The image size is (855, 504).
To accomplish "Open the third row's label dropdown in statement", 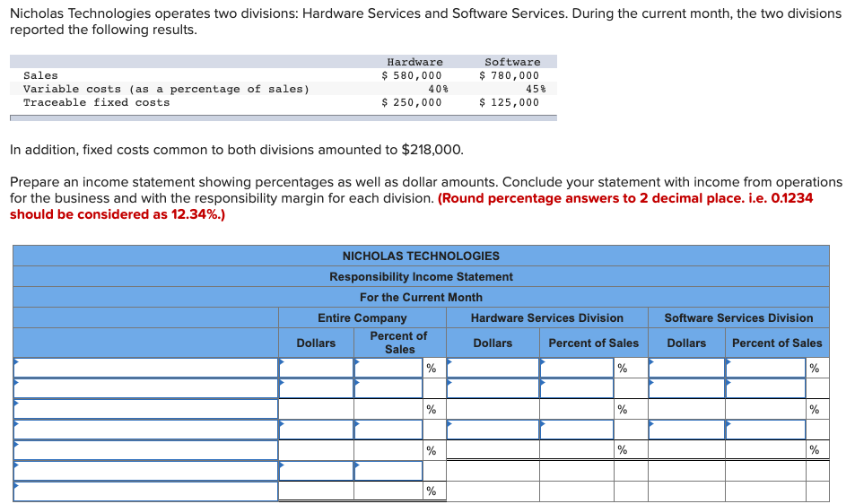I will coord(145,409).
